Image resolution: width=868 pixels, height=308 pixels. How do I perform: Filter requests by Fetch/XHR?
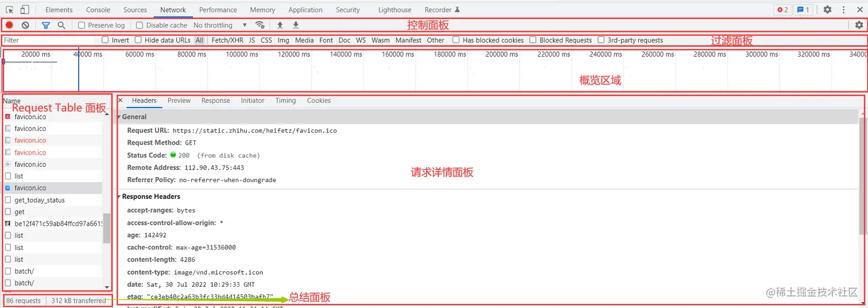click(227, 40)
